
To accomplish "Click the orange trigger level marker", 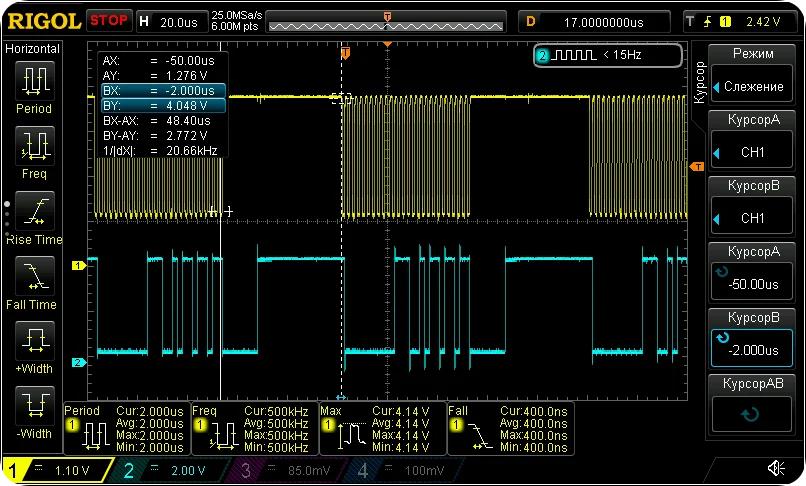I will (697, 167).
